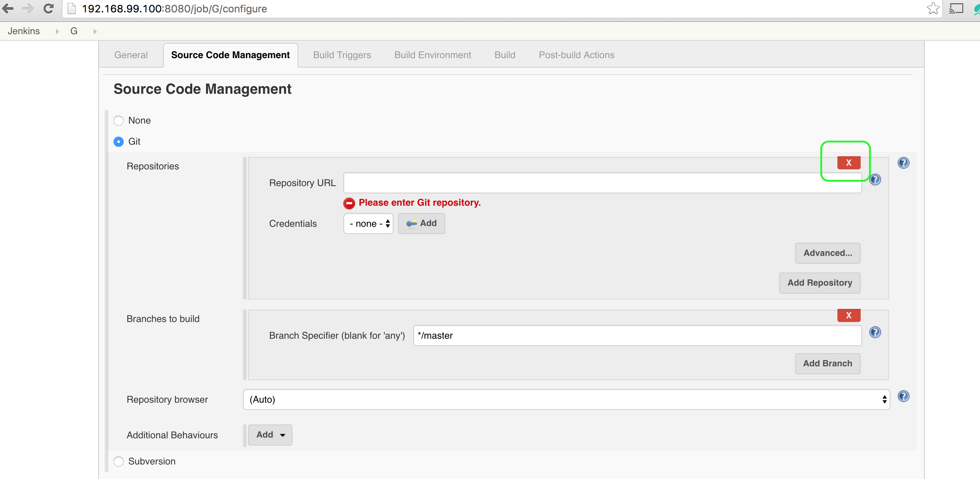Open help icon beside Repository URL field

875,180
